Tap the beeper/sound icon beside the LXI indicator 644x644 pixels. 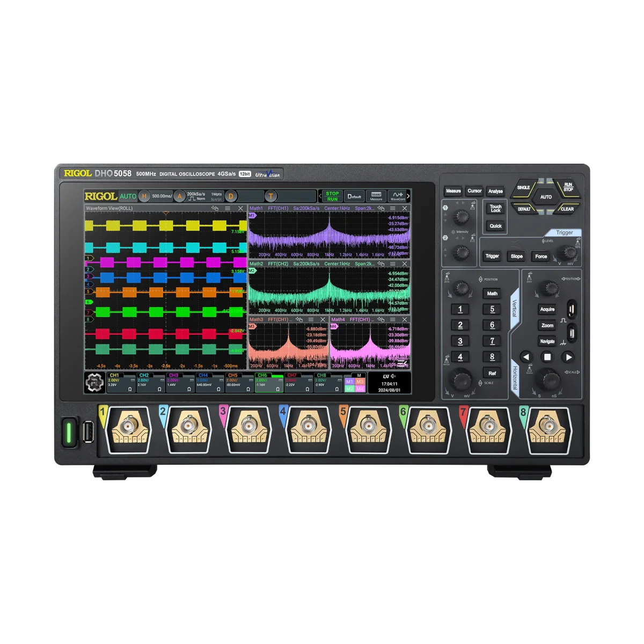pos(393,376)
